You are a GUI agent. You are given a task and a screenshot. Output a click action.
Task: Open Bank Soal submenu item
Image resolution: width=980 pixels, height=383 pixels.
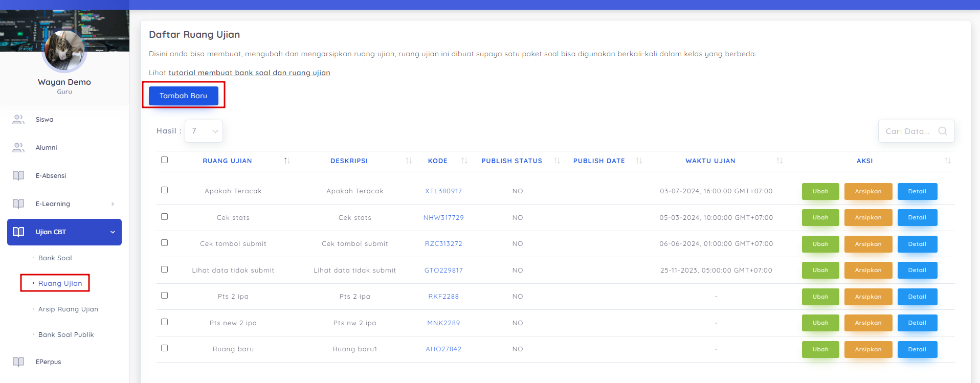[55, 258]
